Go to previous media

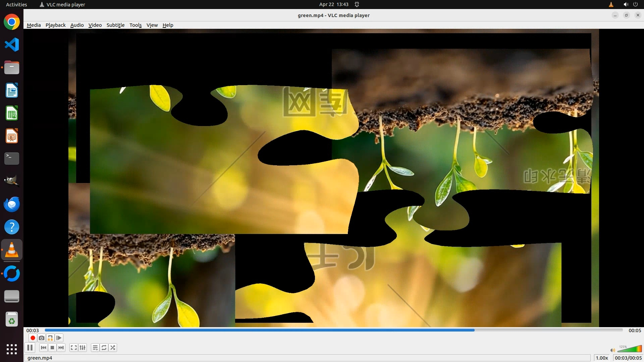[x=44, y=348]
